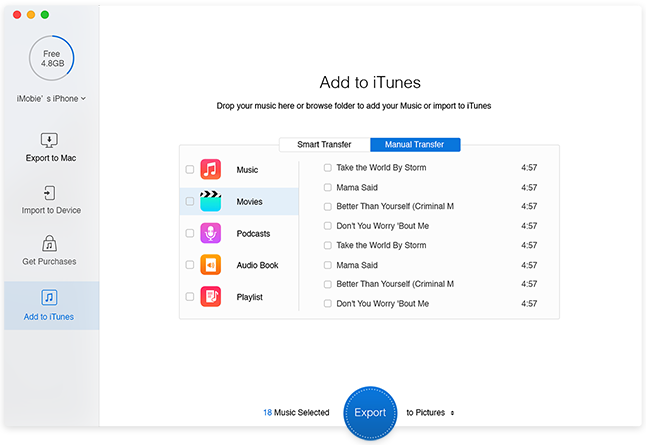Image resolution: width=646 pixels, height=445 pixels.
Task: Select the Import to Device label
Action: tap(51, 210)
